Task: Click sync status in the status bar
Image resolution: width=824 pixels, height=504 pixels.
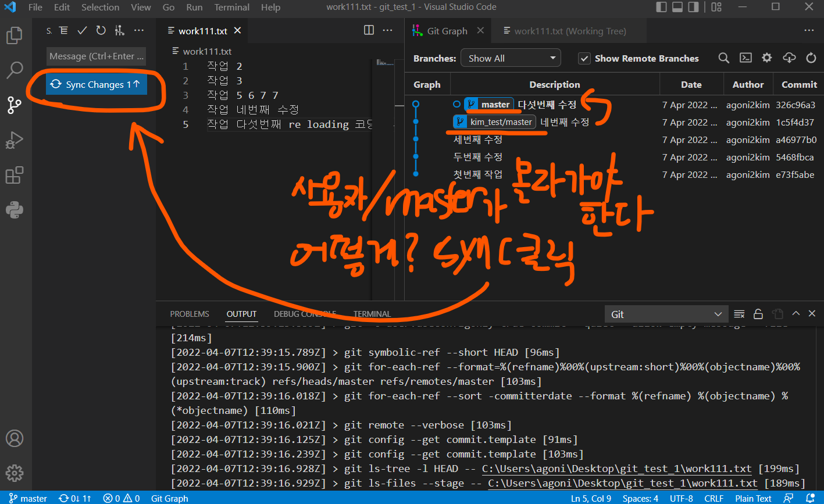Action: (75, 498)
